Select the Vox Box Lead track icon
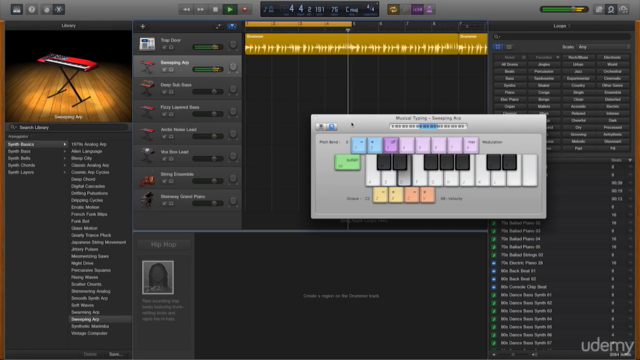The width and height of the screenshot is (640, 360). 147,155
